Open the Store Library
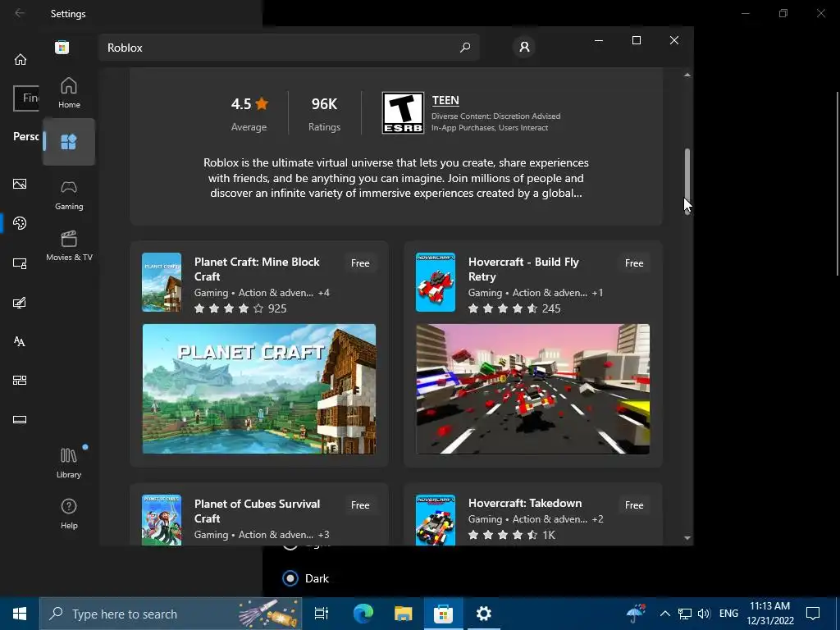Screen dimensions: 840x630 (69, 463)
